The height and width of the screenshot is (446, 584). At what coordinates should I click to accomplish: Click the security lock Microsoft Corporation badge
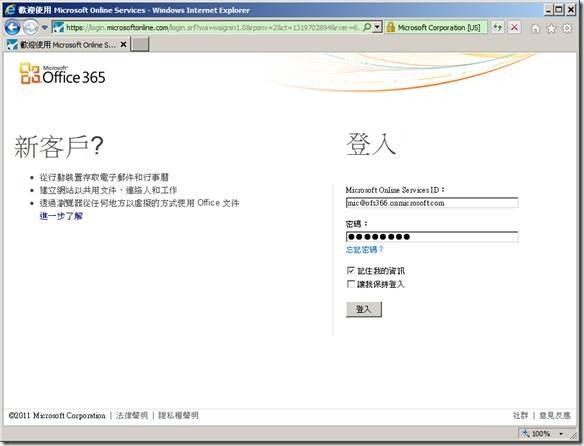(436, 28)
